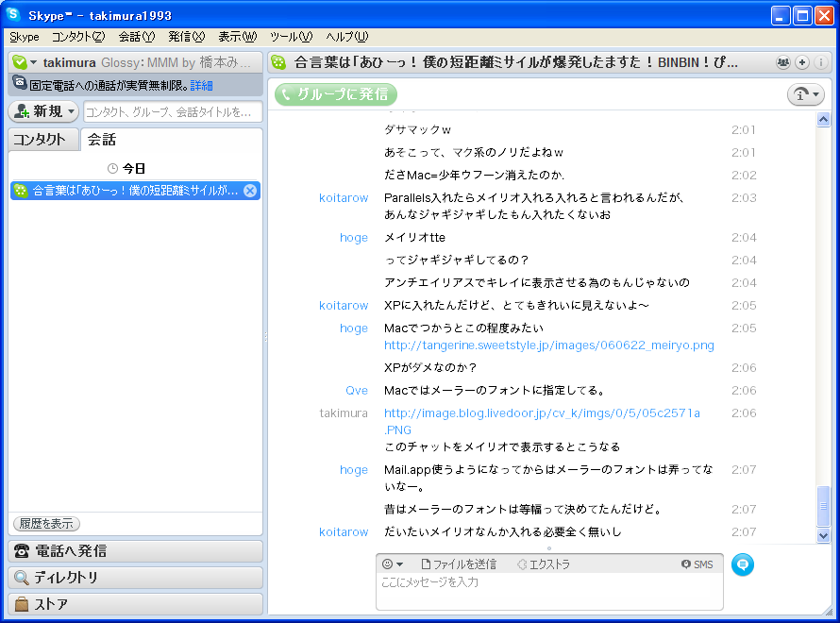840x623 pixels.
Task: Click the first koitarow sender name at 2:03
Action: (344, 198)
